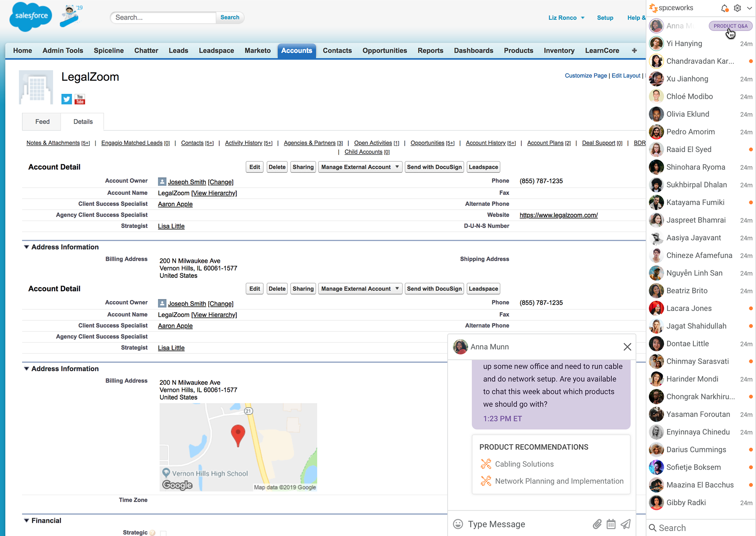Select Darius Cummings contact
Viewport: 756px width, 536px height.
(x=701, y=449)
